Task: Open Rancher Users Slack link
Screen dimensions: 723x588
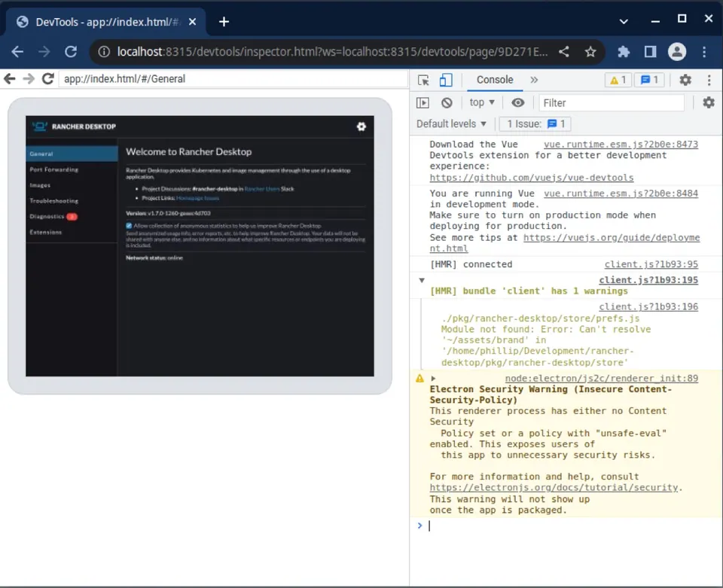Action: (x=262, y=189)
